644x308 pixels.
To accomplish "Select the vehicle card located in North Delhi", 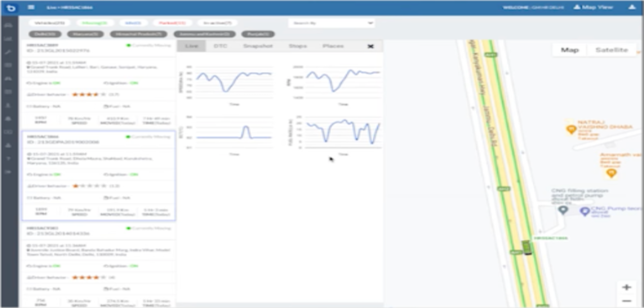I will [x=99, y=266].
